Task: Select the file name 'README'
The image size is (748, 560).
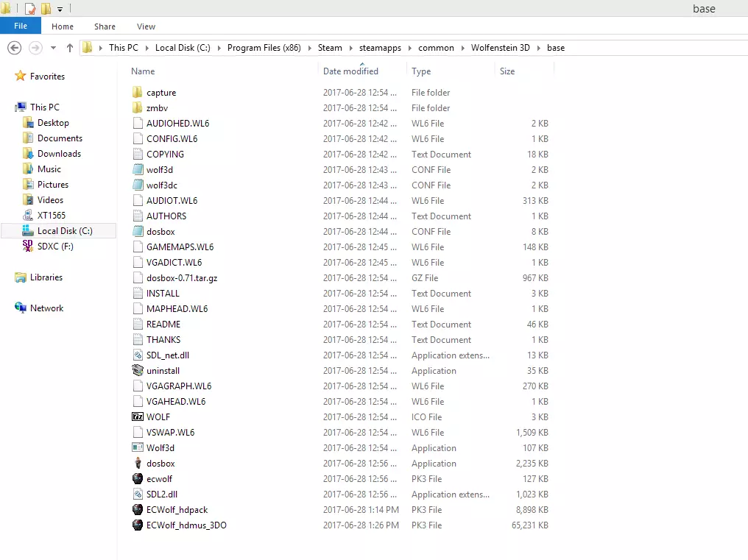Action: pos(163,324)
